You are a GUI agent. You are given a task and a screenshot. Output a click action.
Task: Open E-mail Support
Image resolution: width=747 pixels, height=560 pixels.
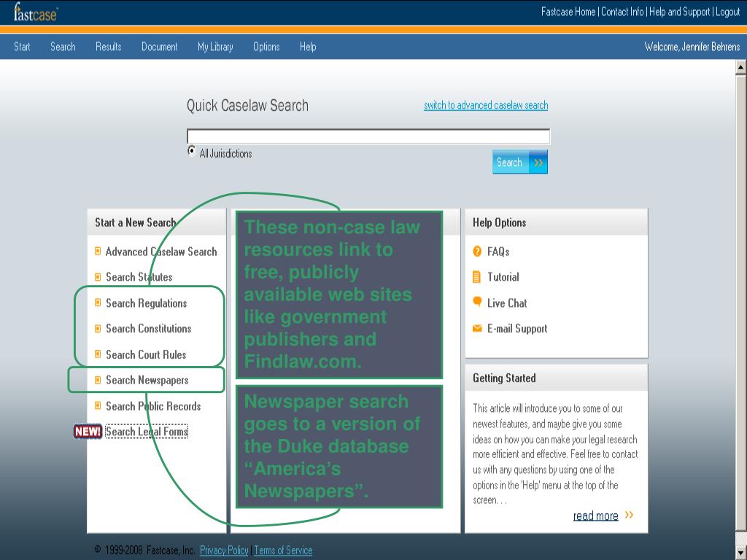pos(517,329)
